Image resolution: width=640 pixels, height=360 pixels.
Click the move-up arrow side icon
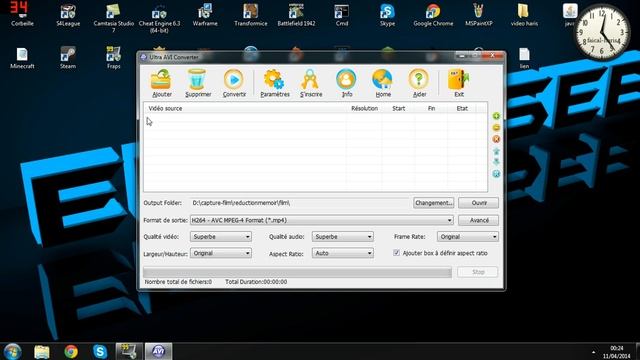[x=496, y=151]
